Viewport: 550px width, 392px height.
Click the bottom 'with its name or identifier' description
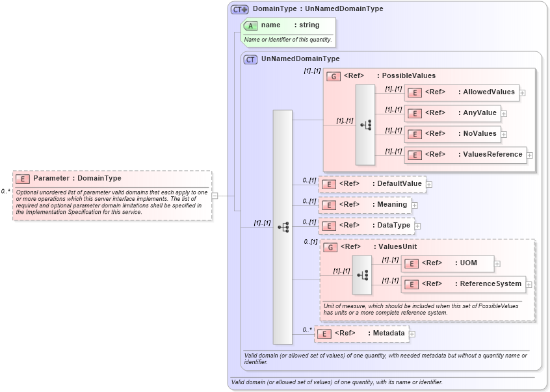pos(337,382)
